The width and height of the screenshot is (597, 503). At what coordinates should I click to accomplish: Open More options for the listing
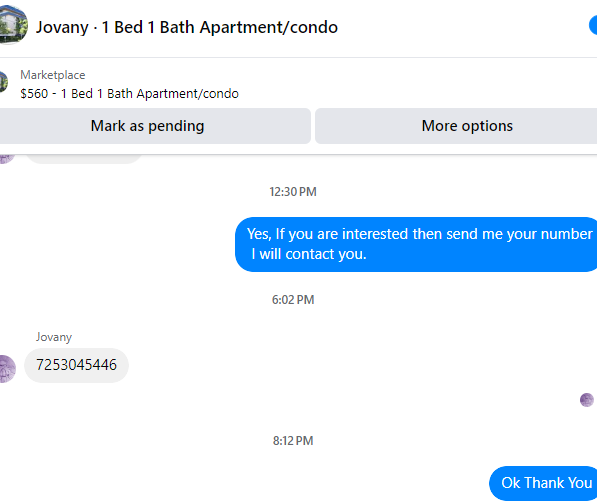456,126
